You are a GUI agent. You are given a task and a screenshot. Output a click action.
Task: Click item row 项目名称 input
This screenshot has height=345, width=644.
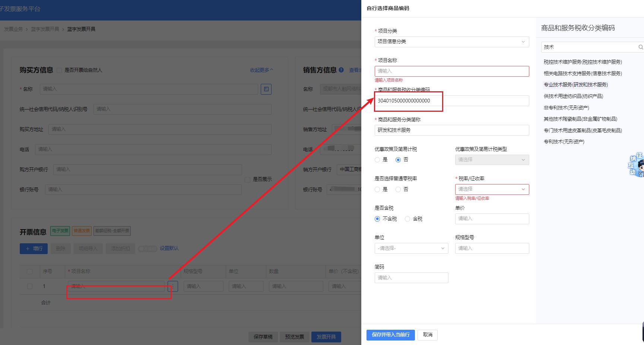[116, 286]
